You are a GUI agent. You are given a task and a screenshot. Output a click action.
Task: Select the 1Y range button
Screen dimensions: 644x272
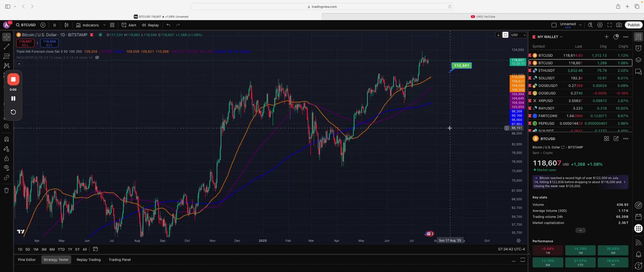[70, 249]
